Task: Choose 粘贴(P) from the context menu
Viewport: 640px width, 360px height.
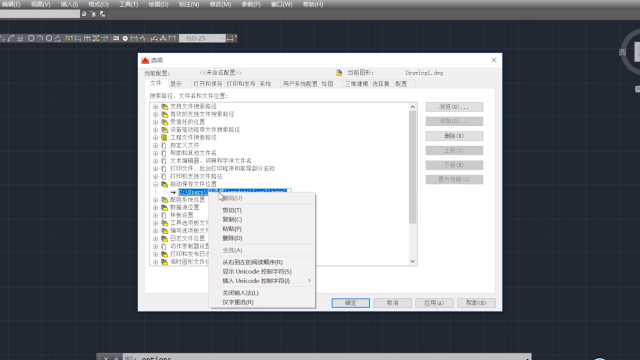Action: 262,229
